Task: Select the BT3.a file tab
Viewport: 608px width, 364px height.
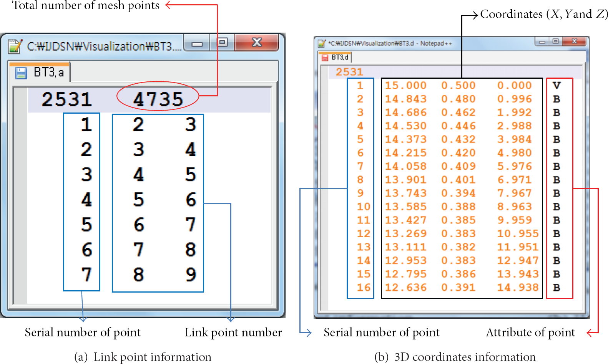Action: tap(40, 72)
